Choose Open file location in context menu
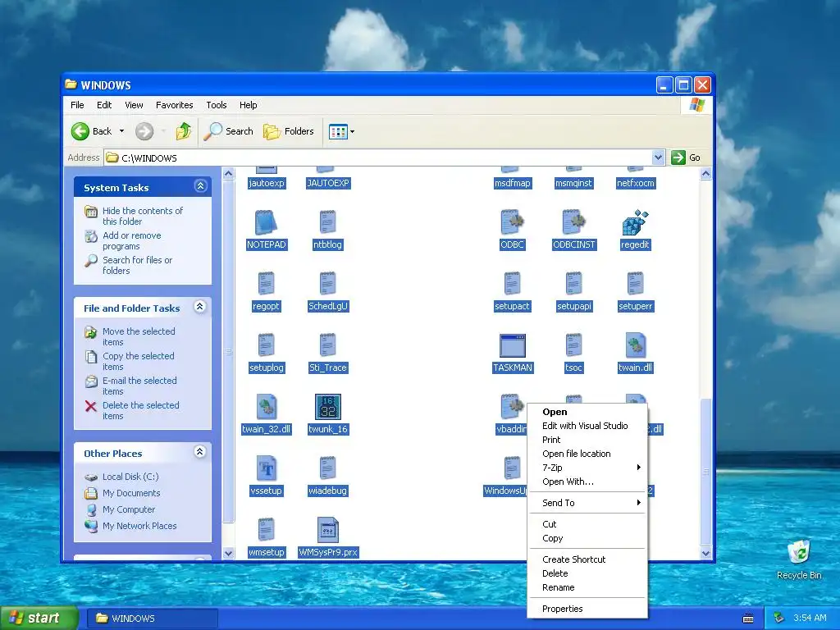The image size is (840, 630). (587, 454)
